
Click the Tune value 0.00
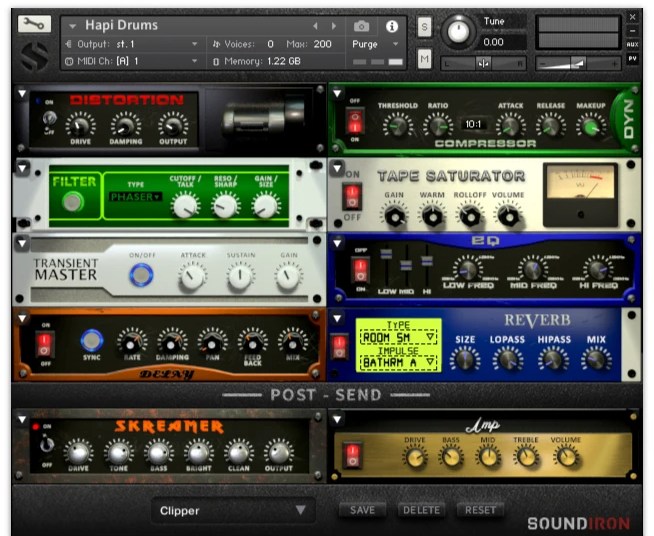493,42
